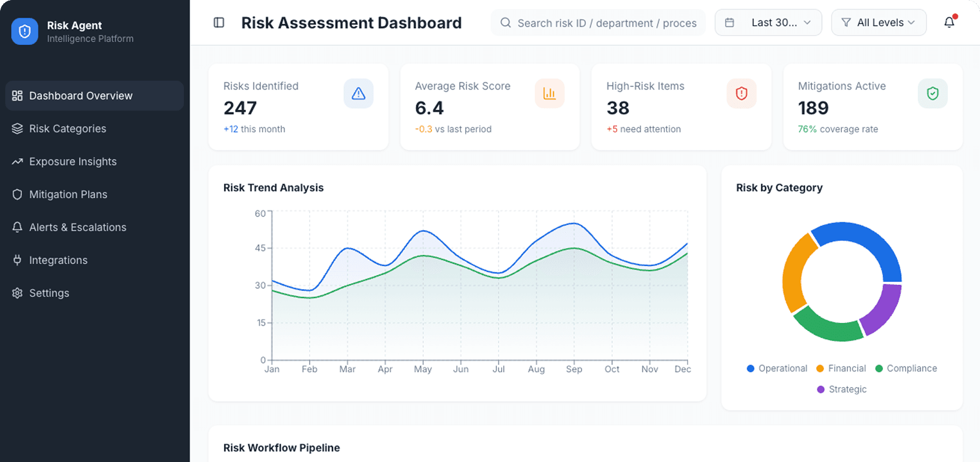Viewport: 980px width, 462px height.
Task: Toggle the Operational legend item
Action: [x=777, y=369]
